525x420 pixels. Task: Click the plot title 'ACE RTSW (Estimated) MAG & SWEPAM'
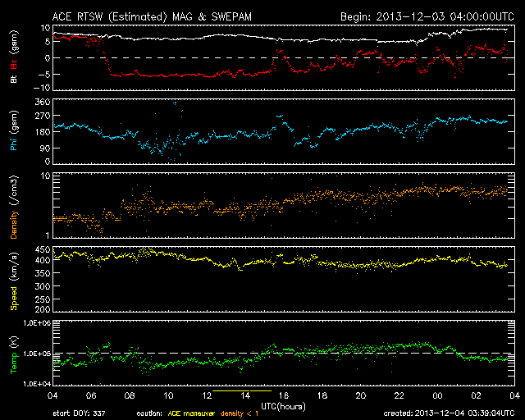coord(152,16)
